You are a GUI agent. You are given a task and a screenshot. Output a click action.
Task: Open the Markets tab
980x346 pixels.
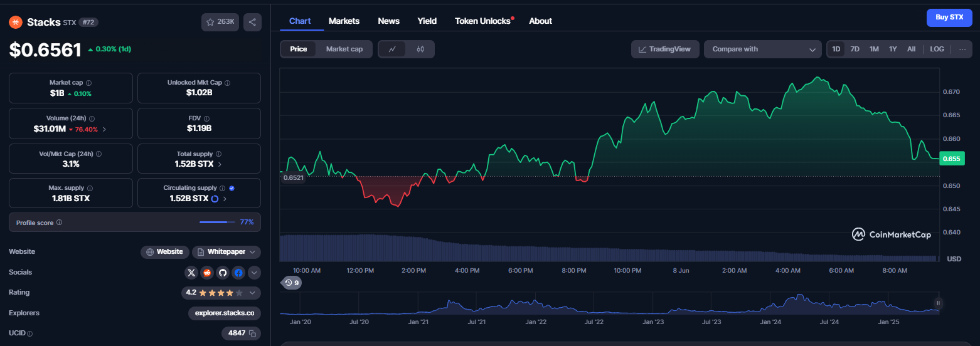(344, 21)
